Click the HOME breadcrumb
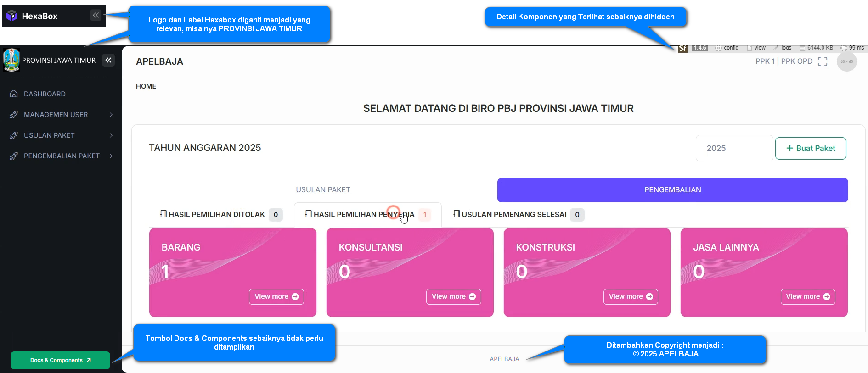868x373 pixels. 146,86
